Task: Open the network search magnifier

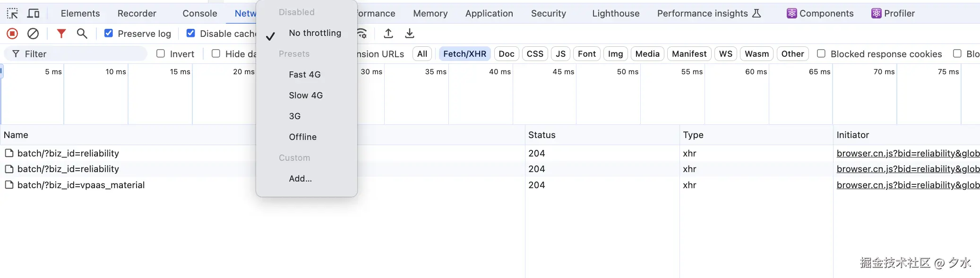Action: (x=82, y=34)
